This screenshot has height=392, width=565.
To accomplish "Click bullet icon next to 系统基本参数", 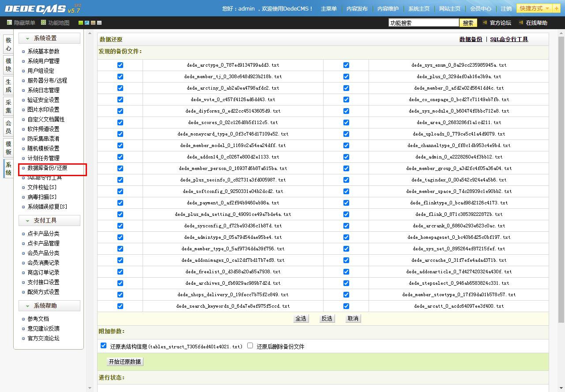I will [x=24, y=52].
